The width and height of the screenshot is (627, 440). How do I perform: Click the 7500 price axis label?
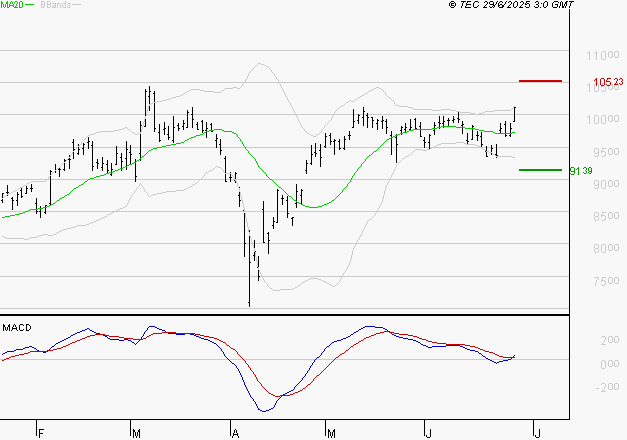pos(607,281)
